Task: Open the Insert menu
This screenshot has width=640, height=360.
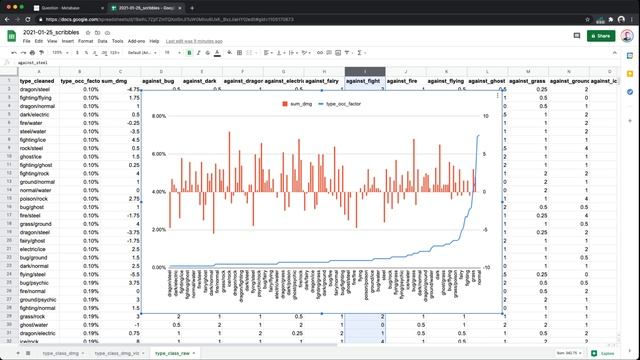Action: tap(68, 41)
